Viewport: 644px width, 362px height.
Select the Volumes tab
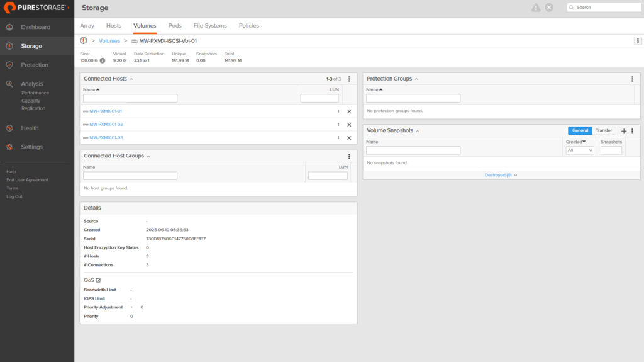click(145, 26)
